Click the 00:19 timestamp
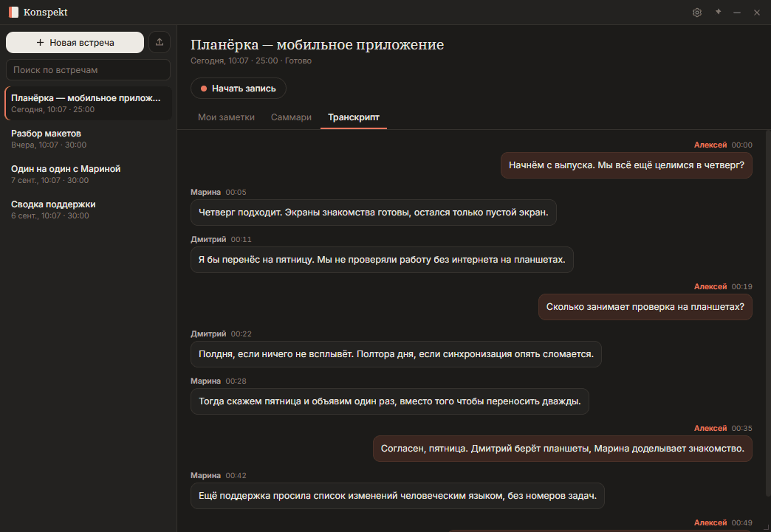The width and height of the screenshot is (771, 532). pyautogui.click(x=742, y=286)
